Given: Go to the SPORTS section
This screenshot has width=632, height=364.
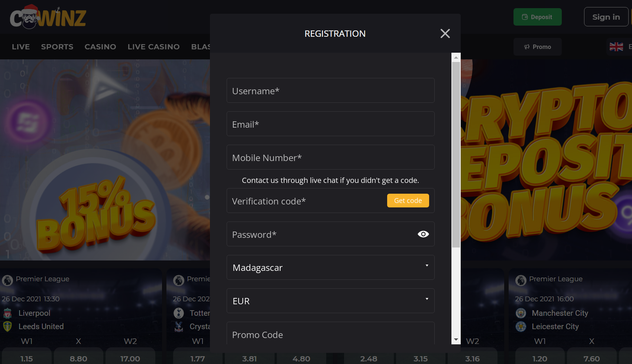Looking at the screenshot, I should point(57,47).
